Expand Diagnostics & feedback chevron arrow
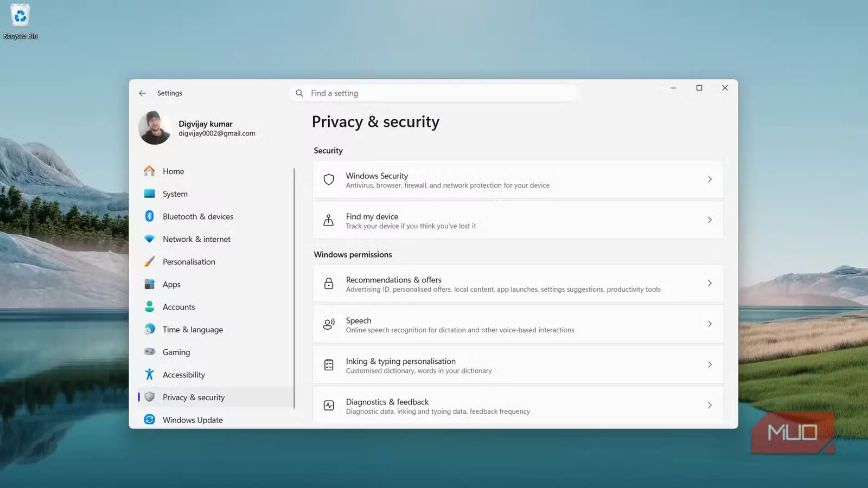 point(710,406)
